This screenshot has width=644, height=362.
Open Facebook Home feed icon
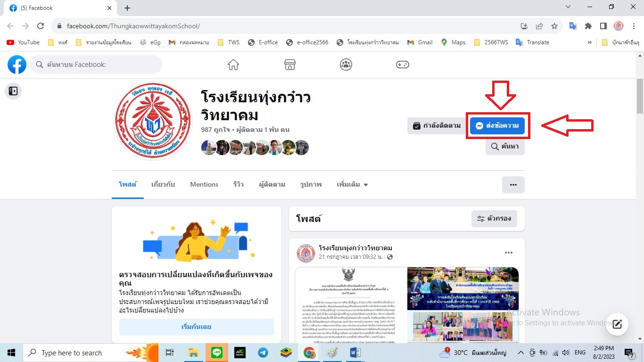(x=233, y=65)
